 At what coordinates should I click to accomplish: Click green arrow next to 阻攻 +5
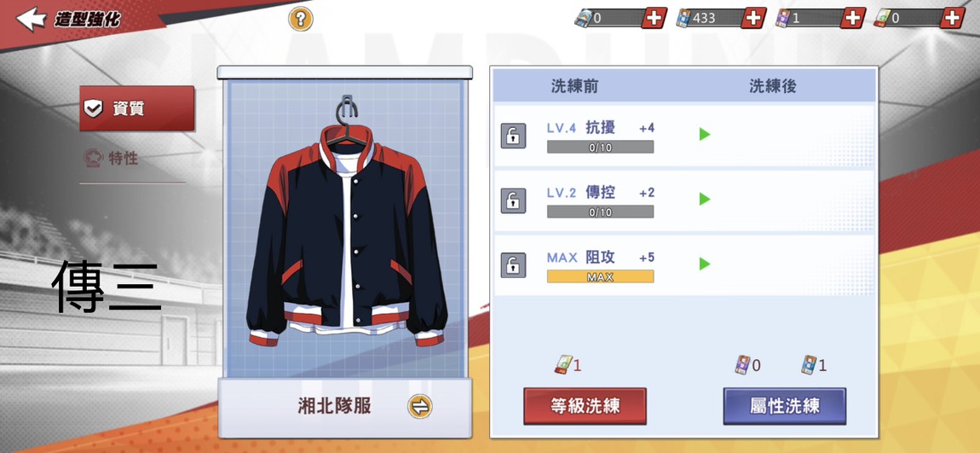pyautogui.click(x=705, y=264)
